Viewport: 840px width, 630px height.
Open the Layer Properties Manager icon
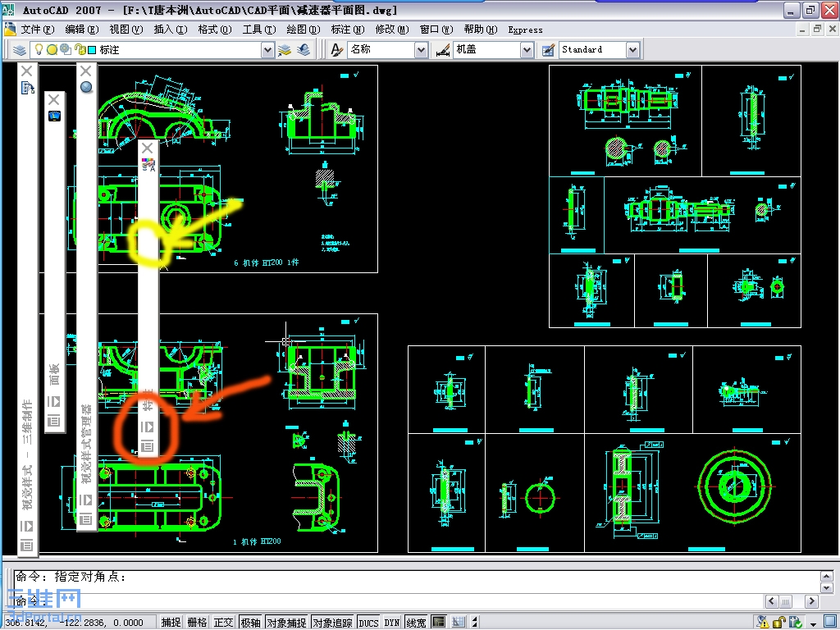[x=20, y=50]
